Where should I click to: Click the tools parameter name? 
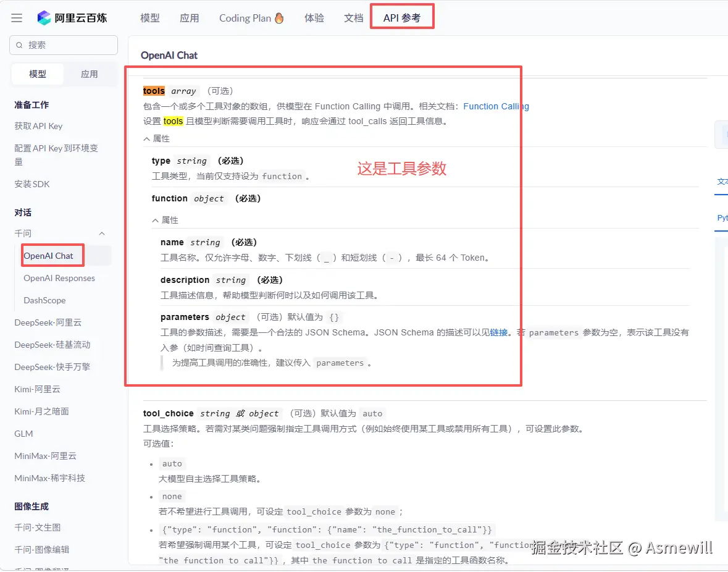tap(154, 91)
